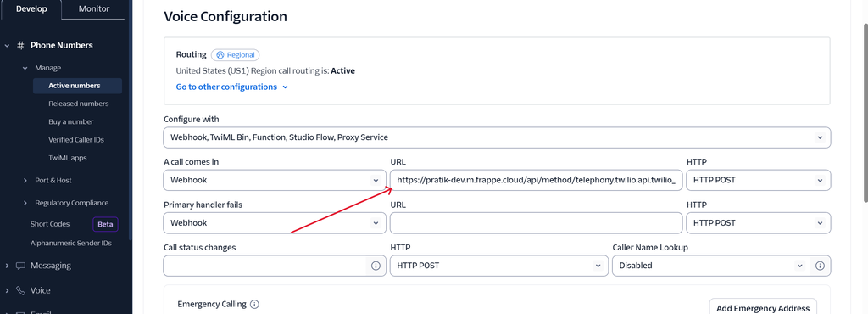This screenshot has height=314, width=868.
Task: Click the Call status changes info icon
Action: [x=376, y=266]
